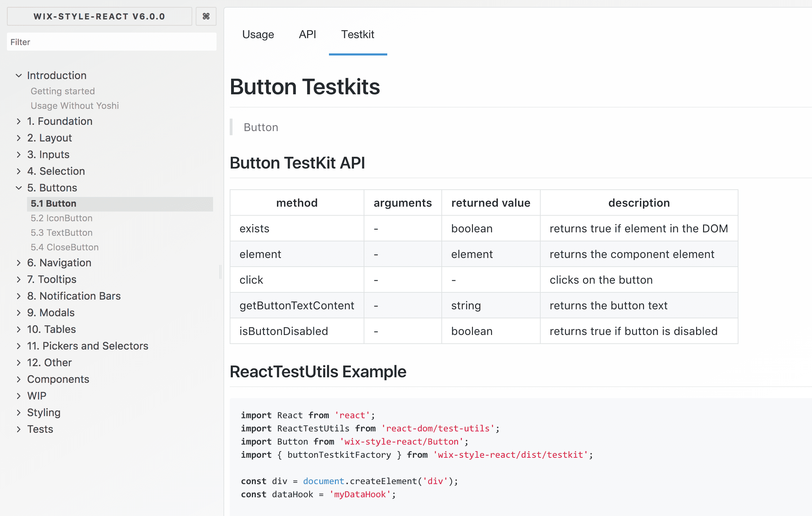
Task: Select the 5.3 TextButton story
Action: tap(61, 233)
